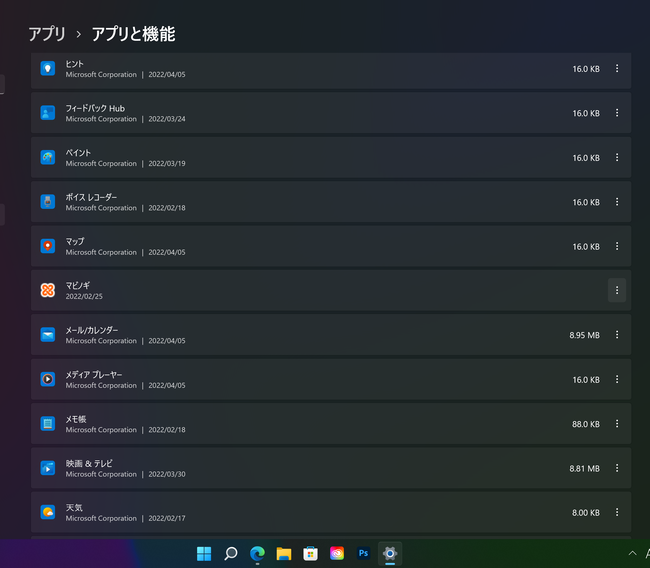Click the ヒント app lightbulb icon
Image resolution: width=650 pixels, height=568 pixels.
tap(48, 68)
